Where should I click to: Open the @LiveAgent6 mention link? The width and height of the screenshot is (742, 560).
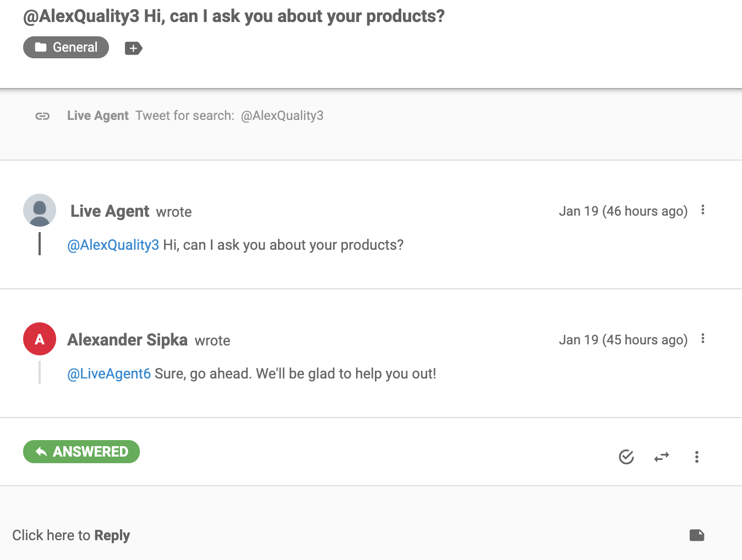point(109,374)
